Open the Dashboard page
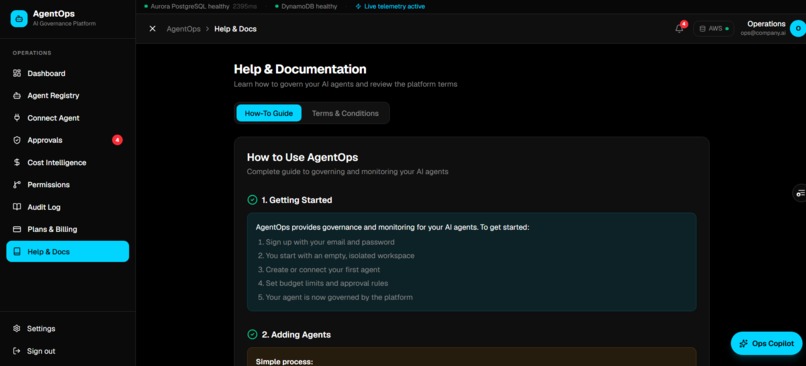 click(68, 74)
